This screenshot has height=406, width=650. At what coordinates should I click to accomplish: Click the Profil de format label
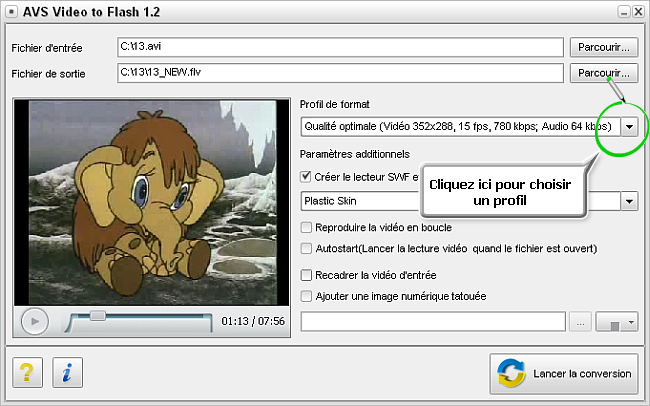(335, 104)
